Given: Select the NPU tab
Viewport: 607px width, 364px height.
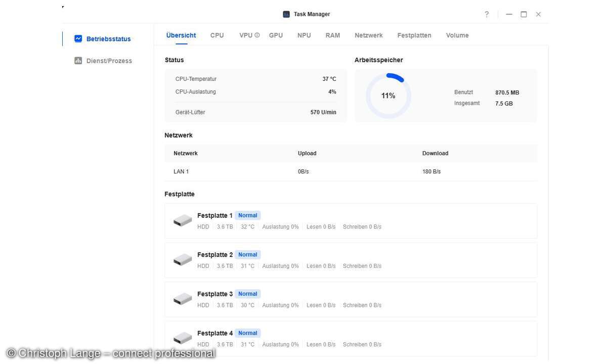Looking at the screenshot, I should 304,35.
